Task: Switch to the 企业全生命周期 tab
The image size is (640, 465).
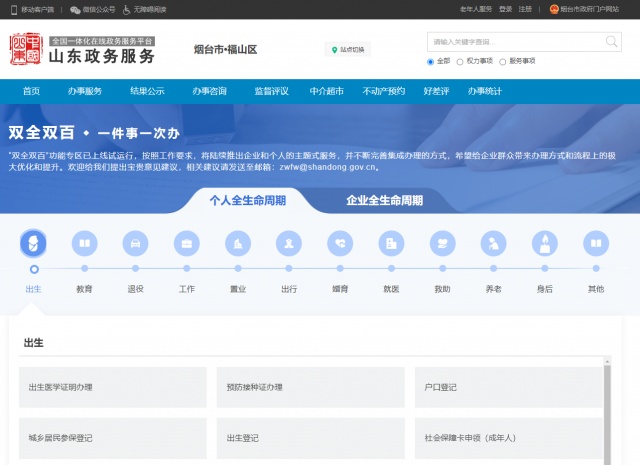Action: pyautogui.click(x=384, y=200)
